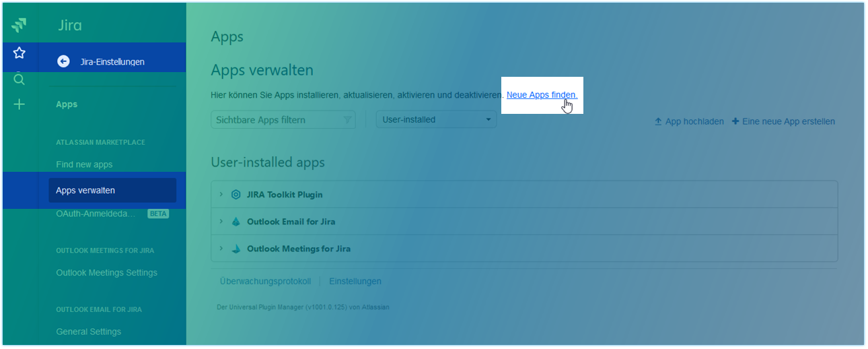Expand the Outlook Email for Jira row
Viewport: 868px width, 349px height.
point(221,222)
